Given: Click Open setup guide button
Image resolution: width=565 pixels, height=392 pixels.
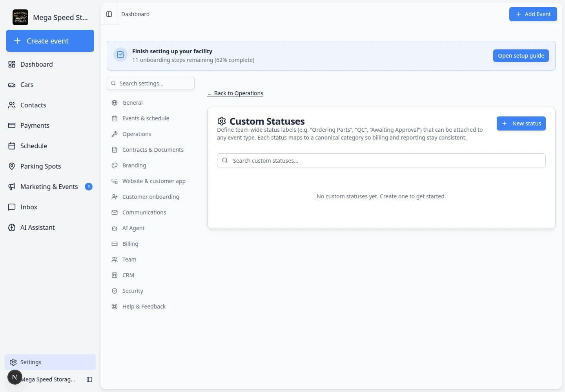Looking at the screenshot, I should 521,56.
